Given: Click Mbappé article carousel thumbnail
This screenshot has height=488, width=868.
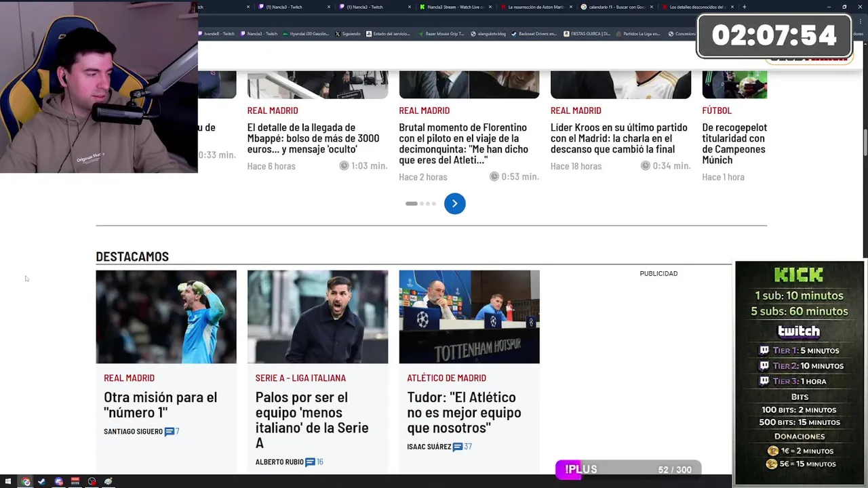Looking at the screenshot, I should point(317,85).
